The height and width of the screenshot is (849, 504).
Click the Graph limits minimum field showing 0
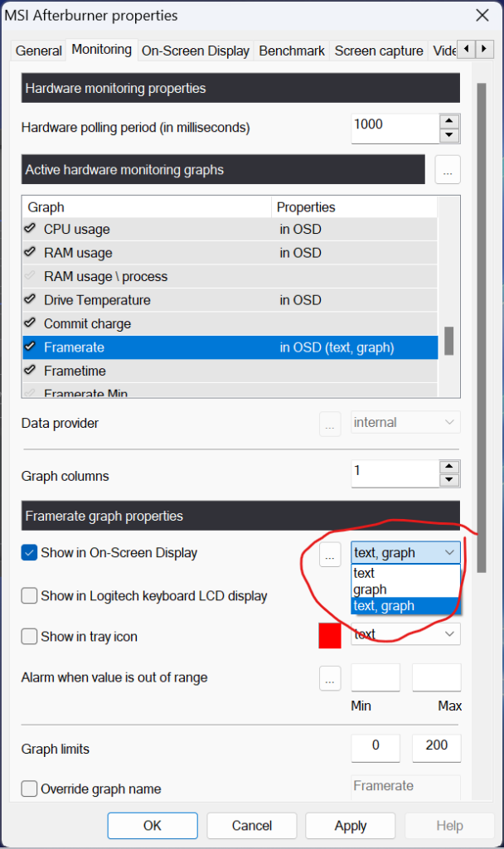376,748
